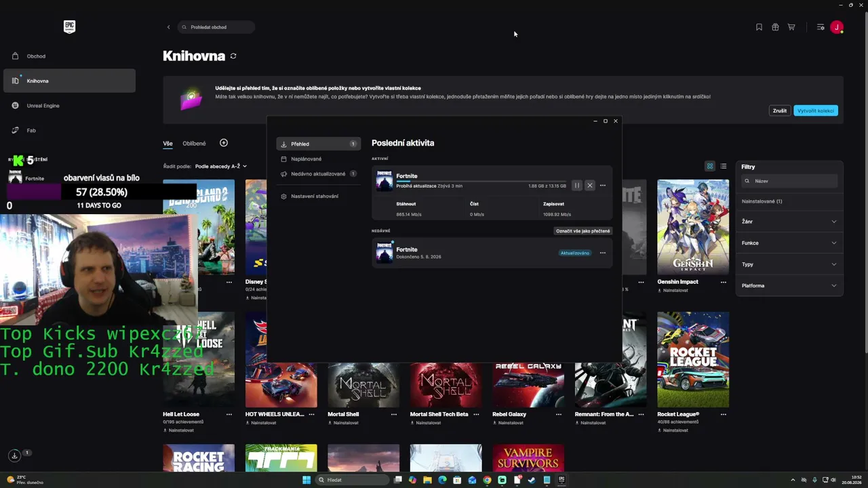868x488 pixels.
Task: Open Microsoft Edge from the taskbar
Action: pyautogui.click(x=442, y=480)
